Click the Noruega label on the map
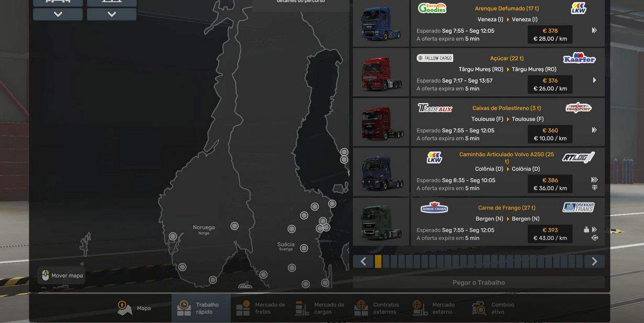 point(204,228)
